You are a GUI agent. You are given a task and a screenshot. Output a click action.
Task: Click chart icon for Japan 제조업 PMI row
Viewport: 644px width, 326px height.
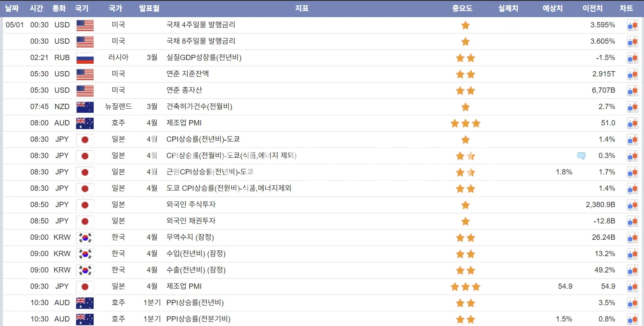coord(632,287)
